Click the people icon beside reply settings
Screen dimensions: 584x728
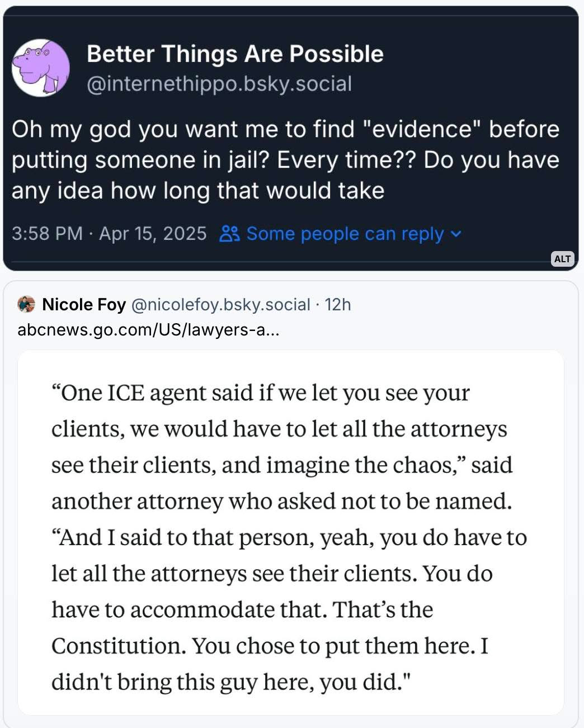coord(229,234)
